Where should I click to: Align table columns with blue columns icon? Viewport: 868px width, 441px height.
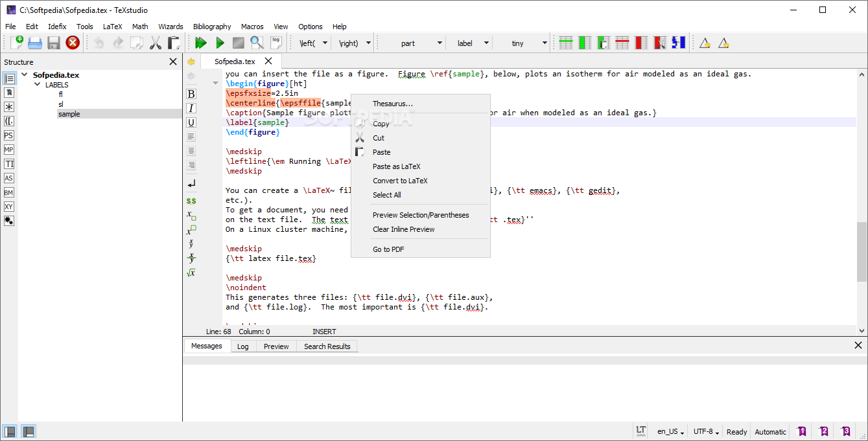(679, 43)
